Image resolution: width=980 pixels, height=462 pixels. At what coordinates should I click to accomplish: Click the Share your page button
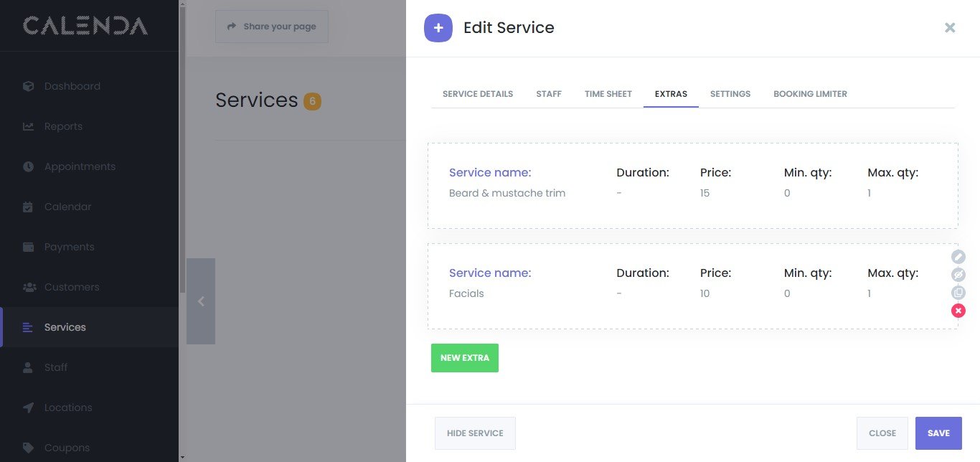272,27
